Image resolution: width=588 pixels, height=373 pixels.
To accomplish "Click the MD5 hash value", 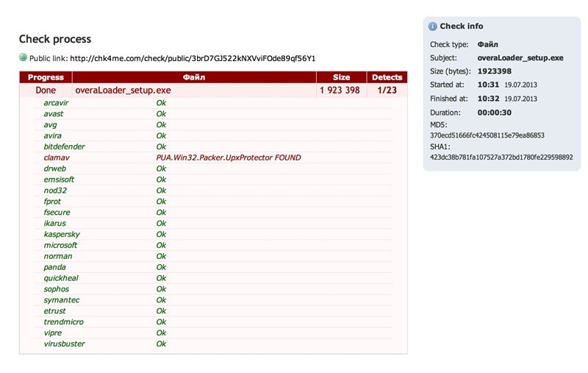I will 487,136.
